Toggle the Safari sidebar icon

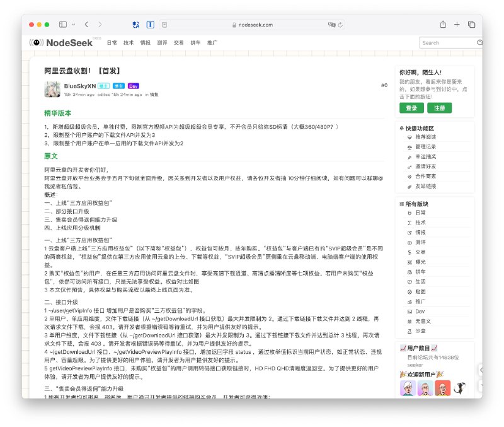[63, 25]
